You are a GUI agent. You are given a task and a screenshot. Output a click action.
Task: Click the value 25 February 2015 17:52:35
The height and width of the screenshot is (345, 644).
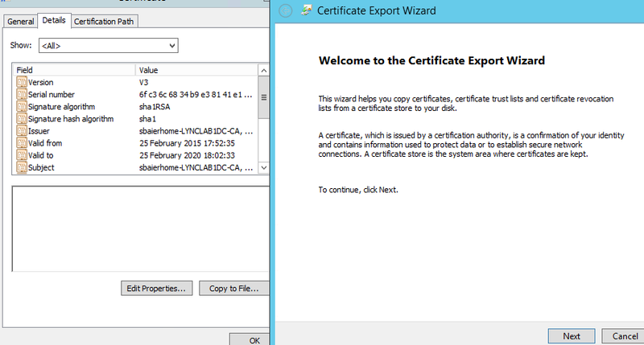coord(187,143)
